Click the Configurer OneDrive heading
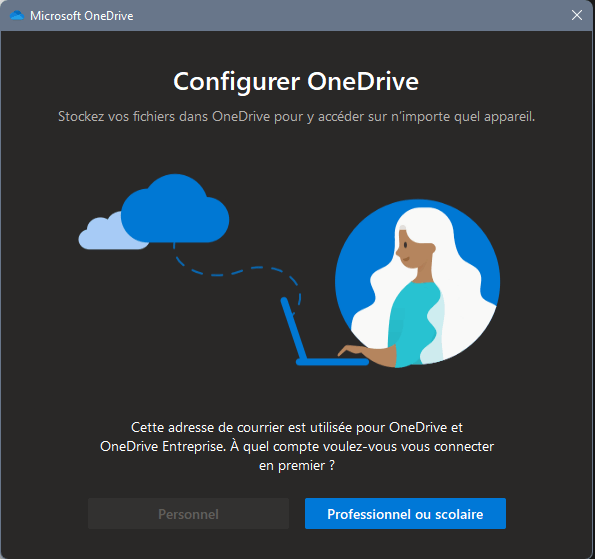Image resolution: width=595 pixels, height=559 pixels. point(296,81)
